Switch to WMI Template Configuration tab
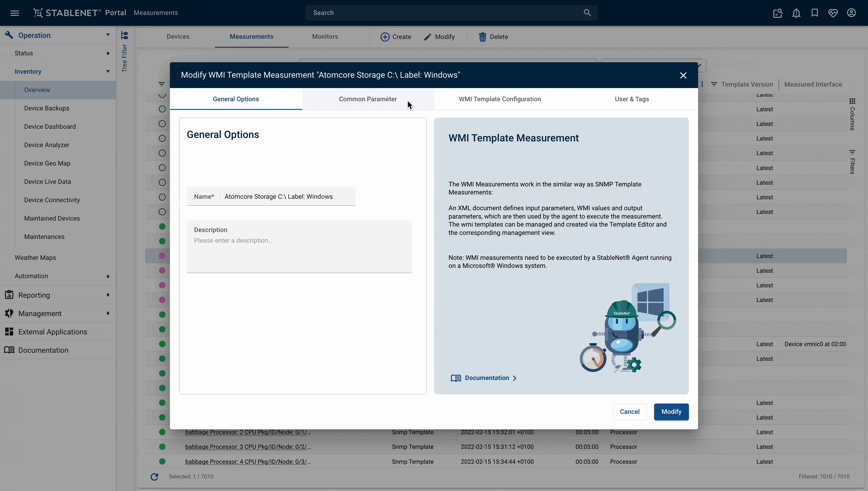 click(x=500, y=99)
